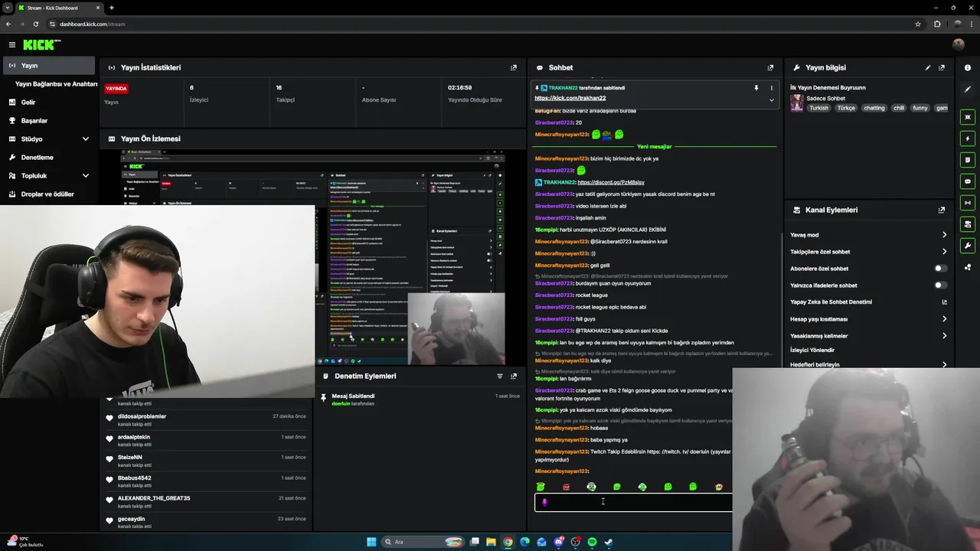980x551 pixels.
Task: Open Başarılar in the left sidebar
Action: coord(49,121)
